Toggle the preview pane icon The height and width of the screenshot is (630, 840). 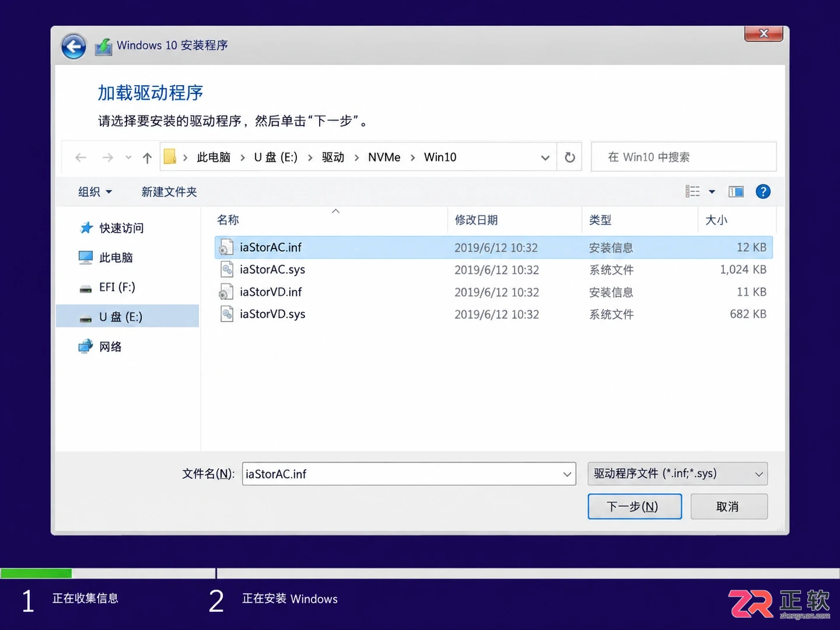[736, 192]
